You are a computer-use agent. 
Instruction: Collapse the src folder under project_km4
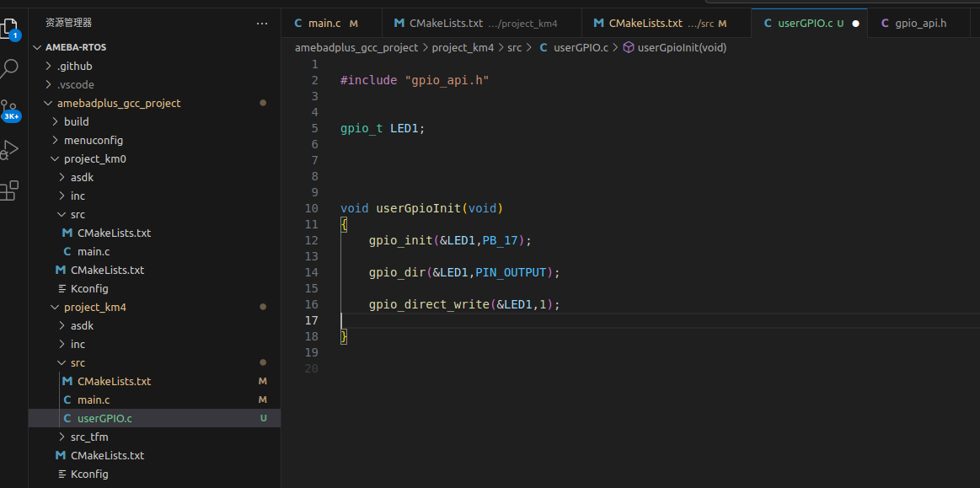tap(154, 362)
